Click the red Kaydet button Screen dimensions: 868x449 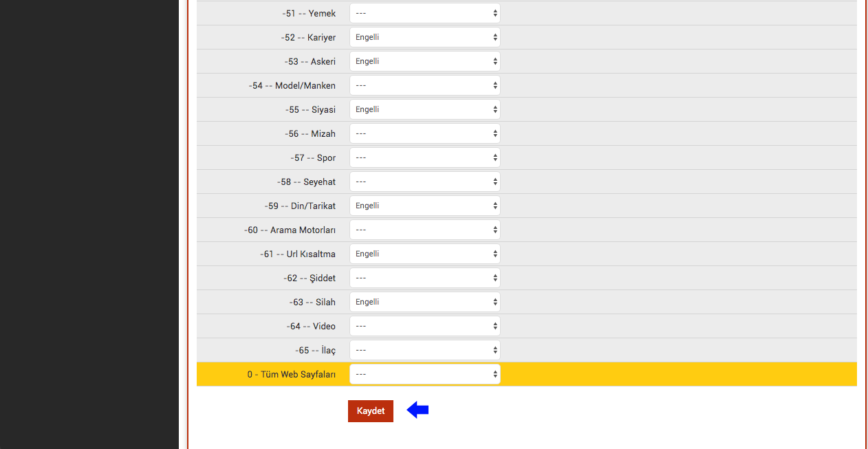[x=371, y=411]
